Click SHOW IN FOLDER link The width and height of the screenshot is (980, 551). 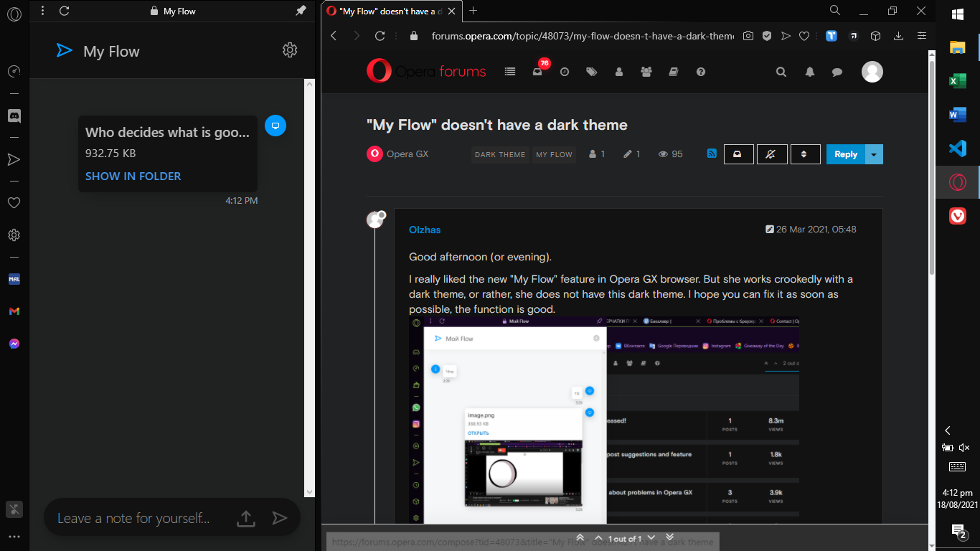click(133, 176)
